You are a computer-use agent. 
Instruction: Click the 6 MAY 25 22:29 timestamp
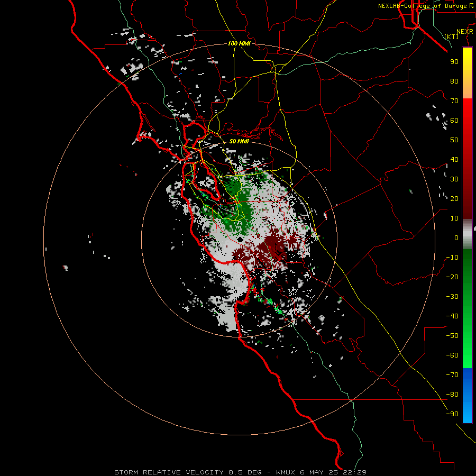[x=333, y=472]
